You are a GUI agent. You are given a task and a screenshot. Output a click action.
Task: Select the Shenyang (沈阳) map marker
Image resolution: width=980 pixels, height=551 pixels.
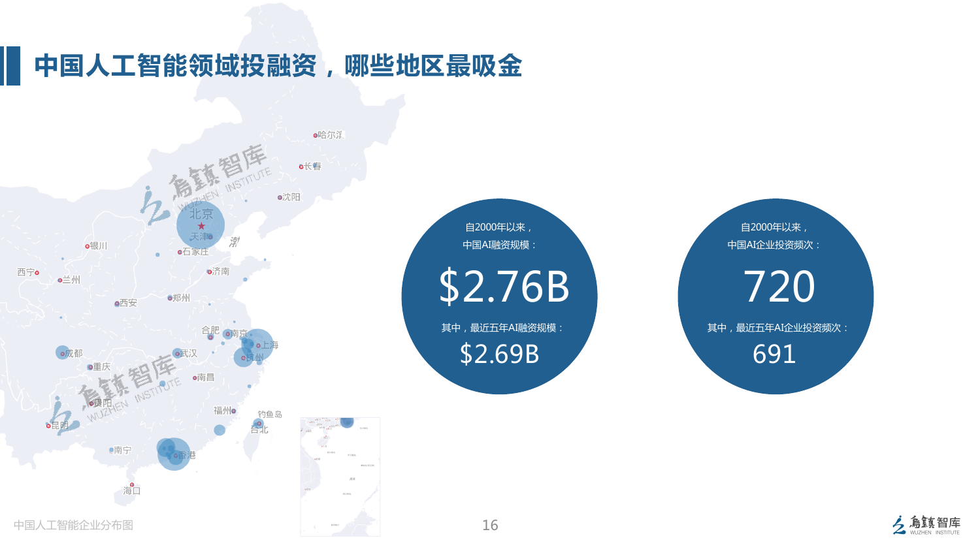(x=280, y=197)
